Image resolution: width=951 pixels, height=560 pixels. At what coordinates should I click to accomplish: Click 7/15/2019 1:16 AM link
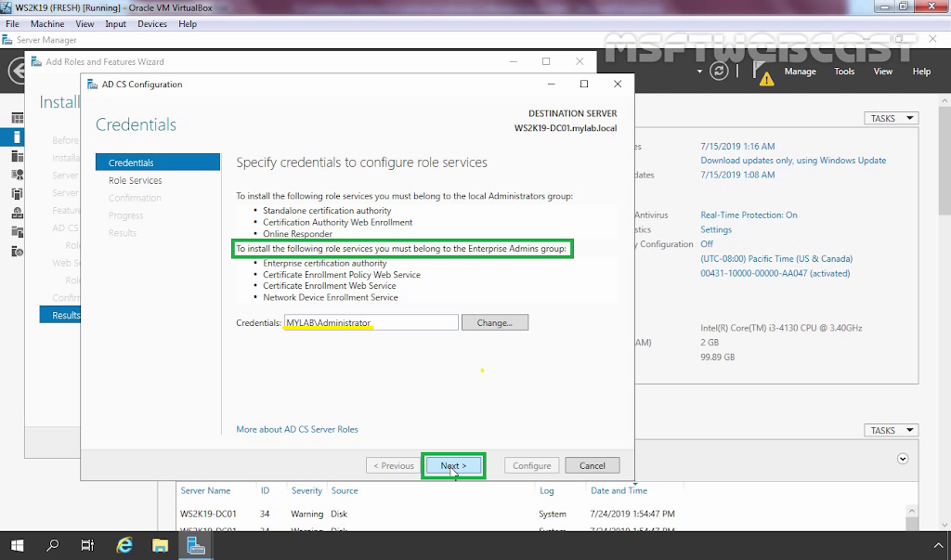737,146
